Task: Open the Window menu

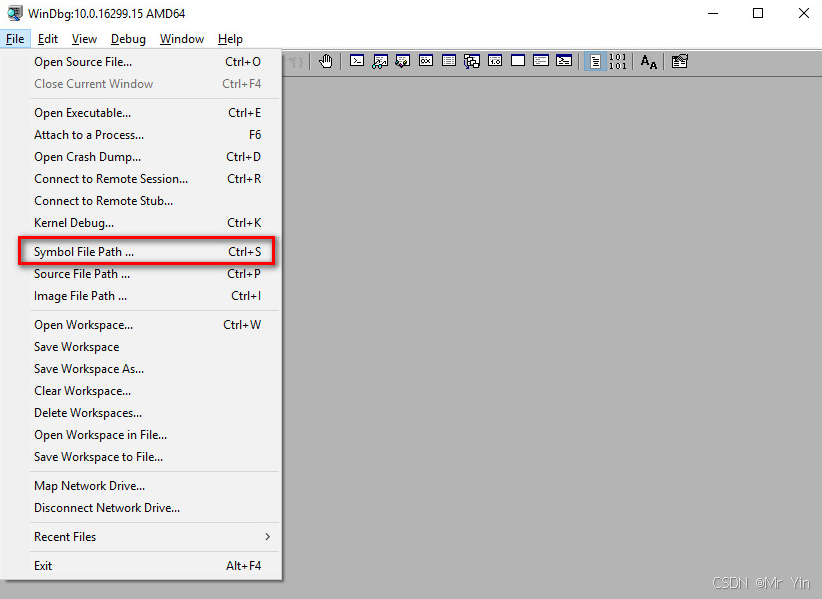Action: (x=182, y=39)
